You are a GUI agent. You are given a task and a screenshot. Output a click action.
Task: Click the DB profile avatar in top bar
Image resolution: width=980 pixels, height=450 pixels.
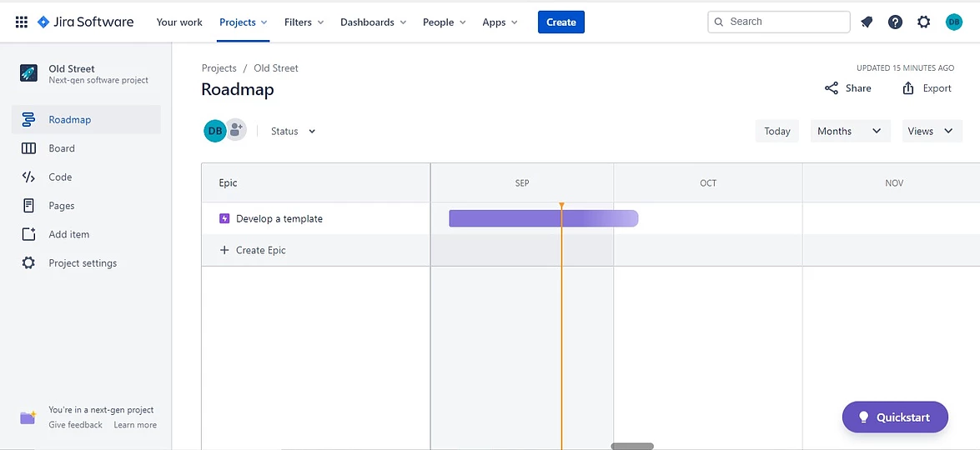point(954,22)
